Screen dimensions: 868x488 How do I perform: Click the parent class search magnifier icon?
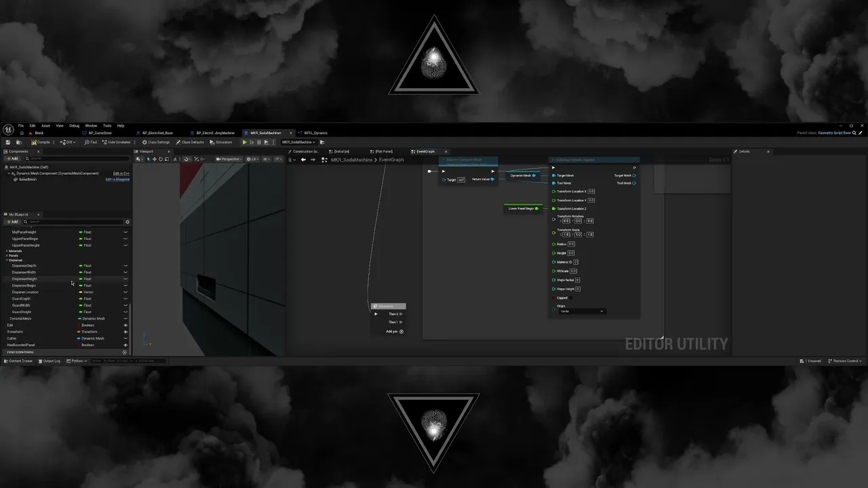point(855,133)
